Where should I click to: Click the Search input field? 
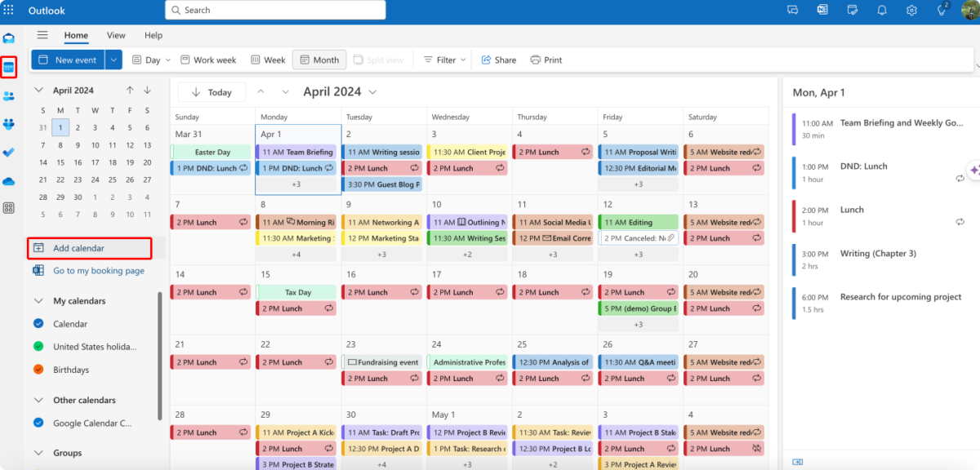coord(275,10)
